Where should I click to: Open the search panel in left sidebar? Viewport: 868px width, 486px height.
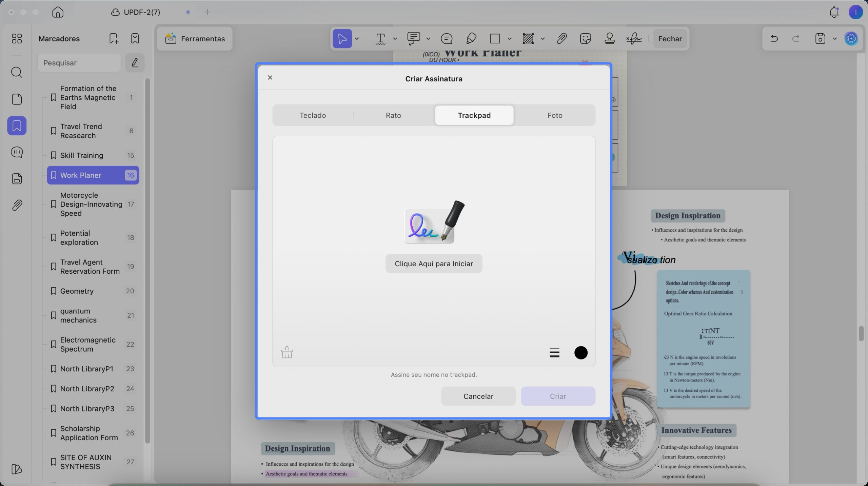pyautogui.click(x=17, y=72)
